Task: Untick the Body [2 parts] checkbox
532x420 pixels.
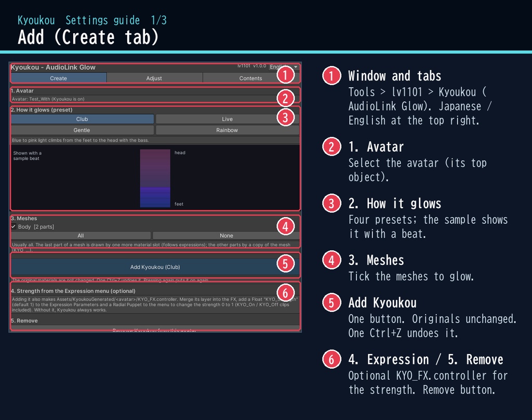Action: tap(14, 226)
